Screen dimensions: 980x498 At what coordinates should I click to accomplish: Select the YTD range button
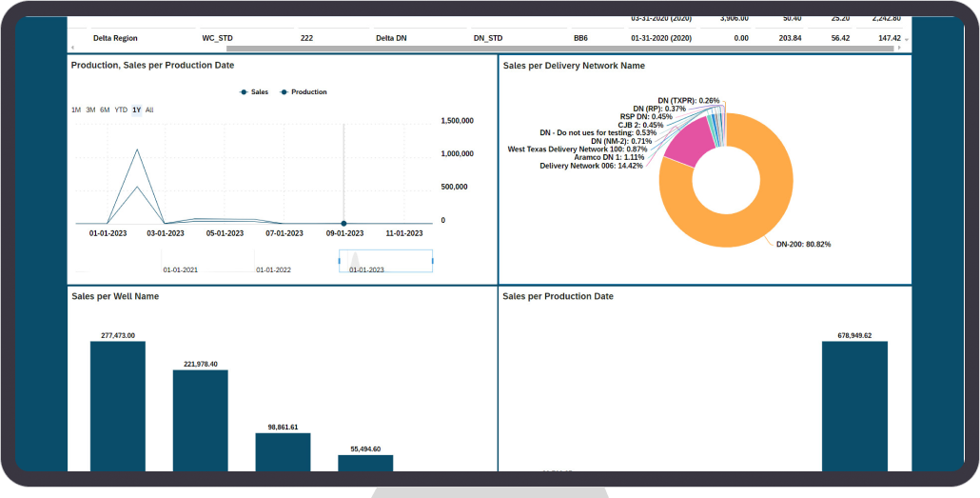pos(121,110)
